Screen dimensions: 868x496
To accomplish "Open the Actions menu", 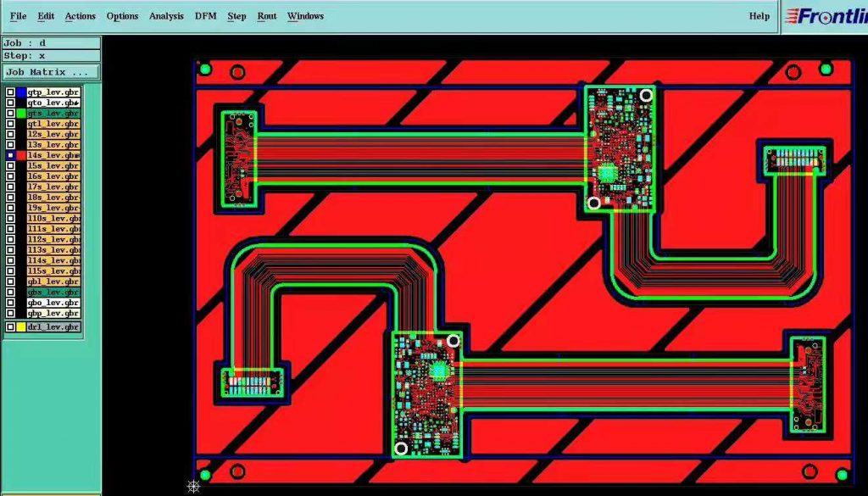I will (x=80, y=15).
